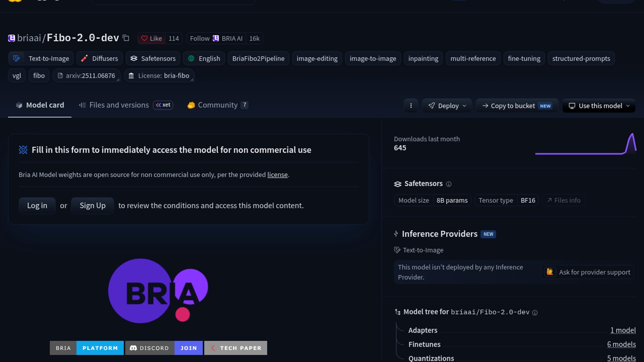Click the Log in button
644x362 pixels.
37,205
